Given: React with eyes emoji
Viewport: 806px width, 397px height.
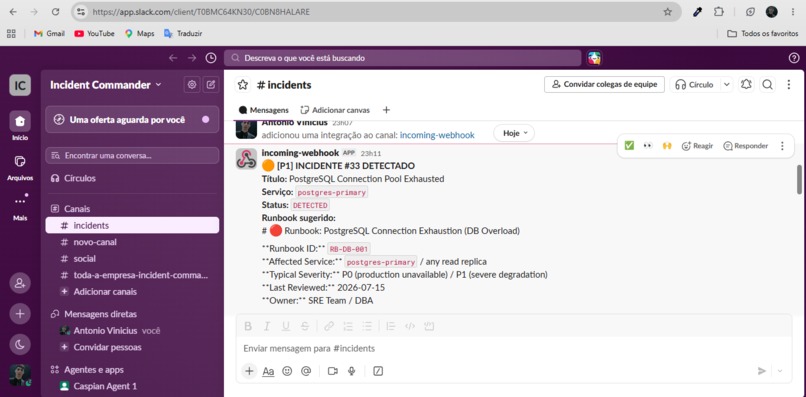Looking at the screenshot, I should (648, 146).
